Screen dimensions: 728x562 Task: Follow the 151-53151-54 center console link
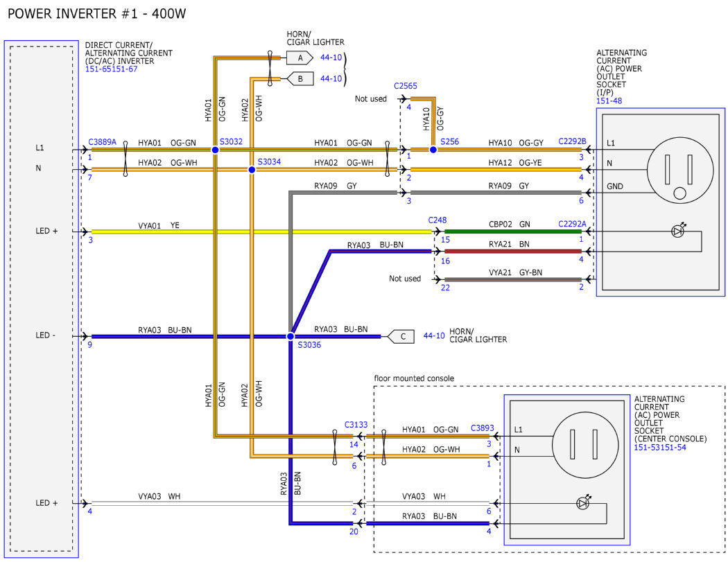pos(660,448)
